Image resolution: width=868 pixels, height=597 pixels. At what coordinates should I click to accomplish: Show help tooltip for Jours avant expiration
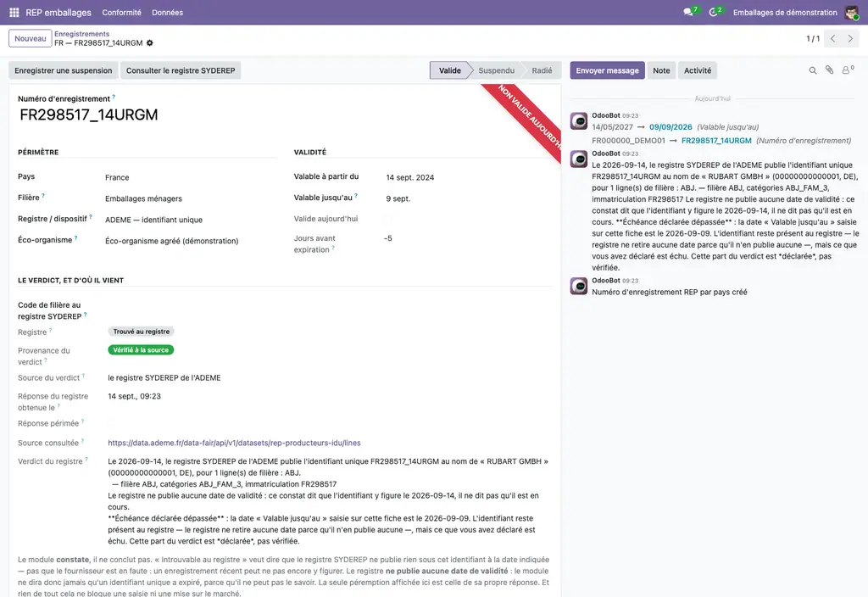(x=333, y=248)
